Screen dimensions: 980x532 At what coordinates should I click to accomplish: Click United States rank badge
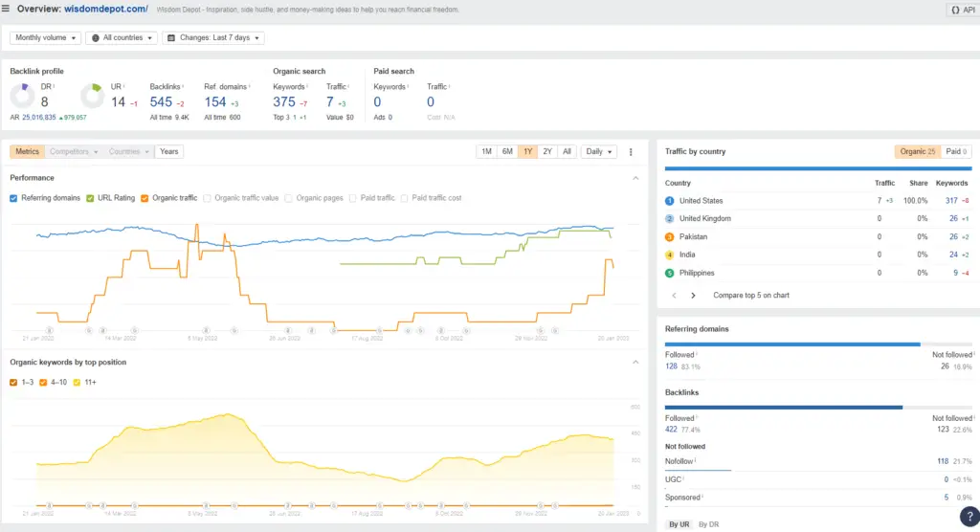(x=669, y=201)
